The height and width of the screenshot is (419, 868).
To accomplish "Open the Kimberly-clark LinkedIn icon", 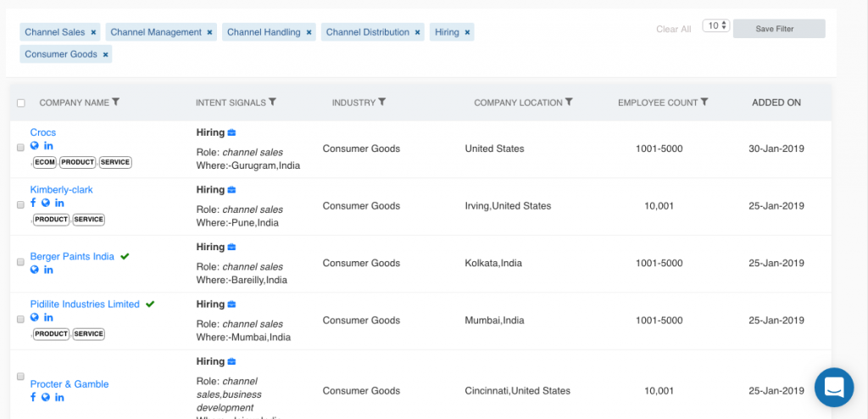I will 59,203.
